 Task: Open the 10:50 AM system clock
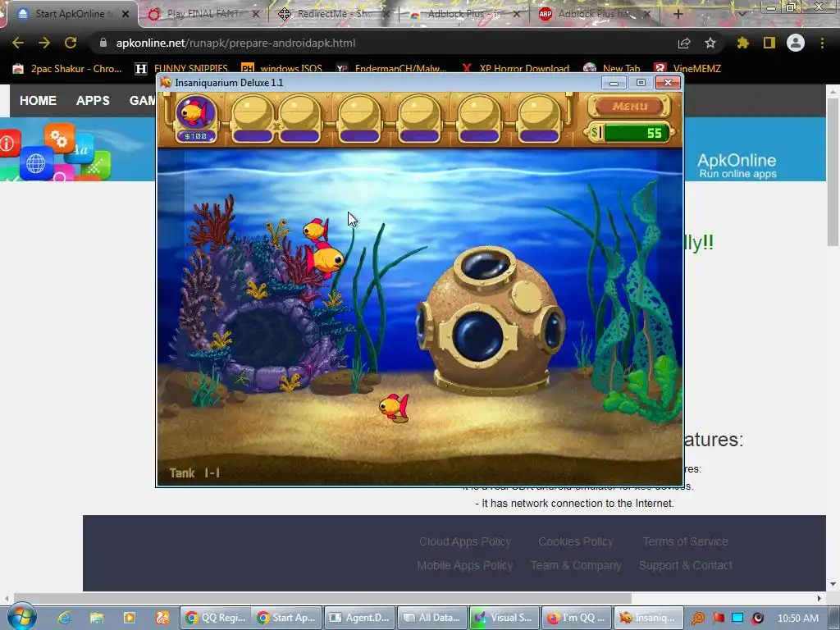(x=798, y=619)
